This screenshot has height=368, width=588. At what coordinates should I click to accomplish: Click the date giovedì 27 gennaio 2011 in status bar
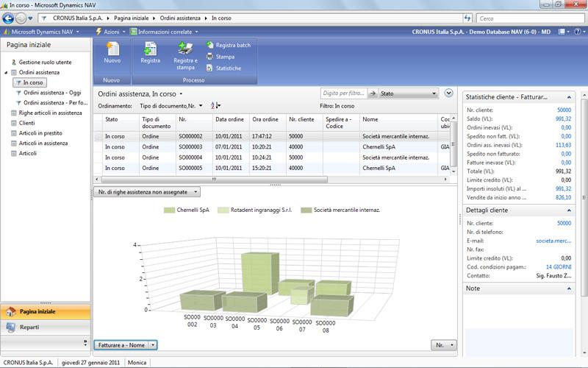point(90,363)
